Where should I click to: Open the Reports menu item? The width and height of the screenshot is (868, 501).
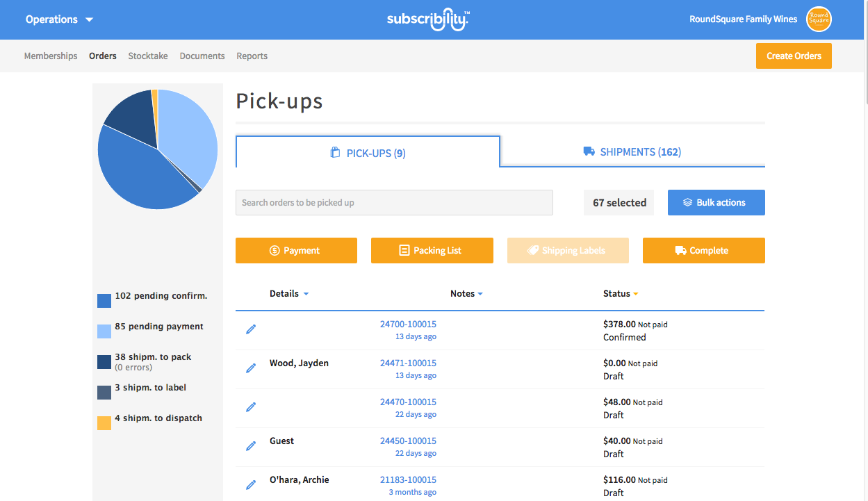point(252,56)
